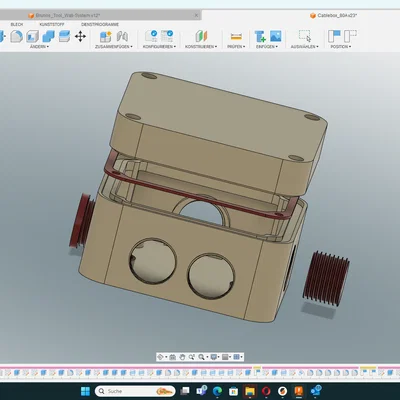The height and width of the screenshot is (400, 400).
Task: Click the Fit zoom magnifier icon
Action: click(x=201, y=357)
